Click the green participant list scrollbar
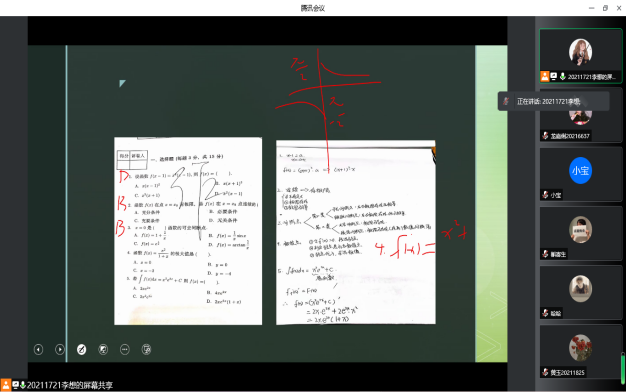The width and height of the screenshot is (626, 392). [x=623, y=368]
